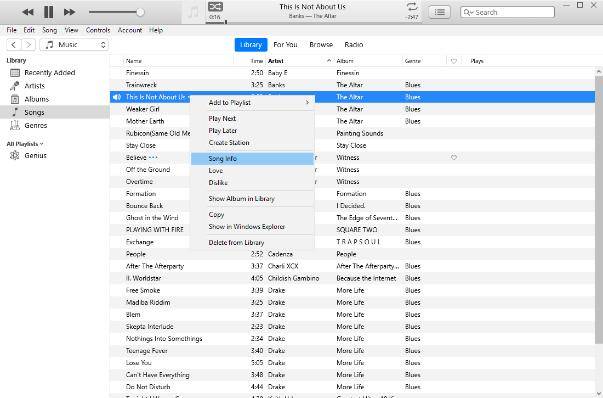
Task: Click the scrollbar up arrow
Action: click(x=599, y=72)
